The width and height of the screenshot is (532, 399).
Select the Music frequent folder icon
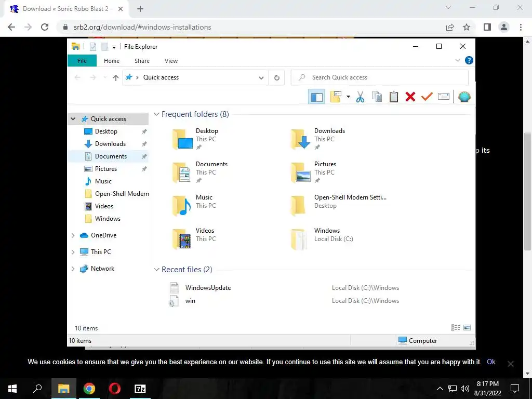coord(182,206)
